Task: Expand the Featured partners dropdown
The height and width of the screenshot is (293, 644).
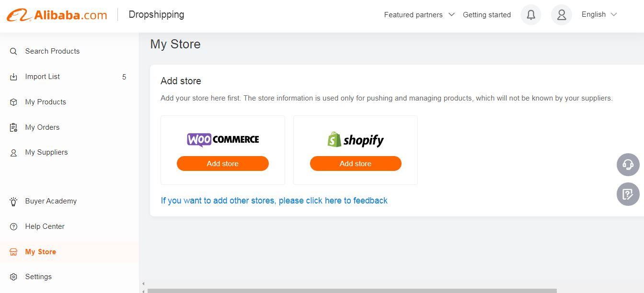Action: (x=419, y=15)
